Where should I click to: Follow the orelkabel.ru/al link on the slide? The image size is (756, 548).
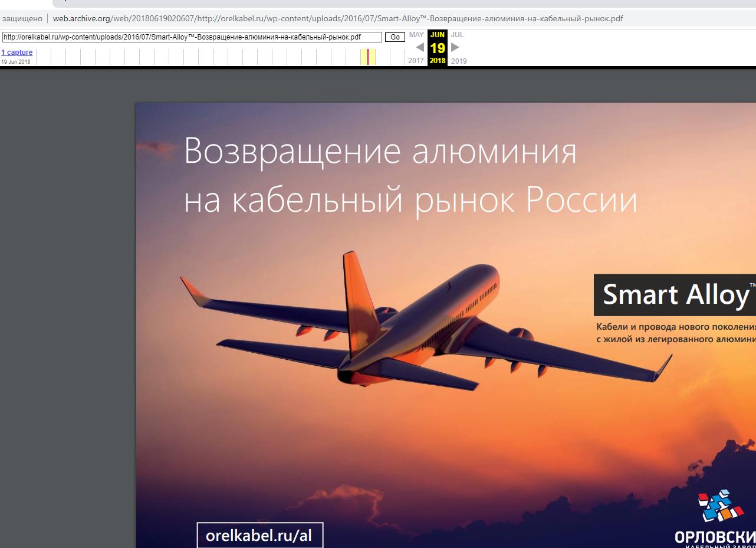[x=259, y=536]
